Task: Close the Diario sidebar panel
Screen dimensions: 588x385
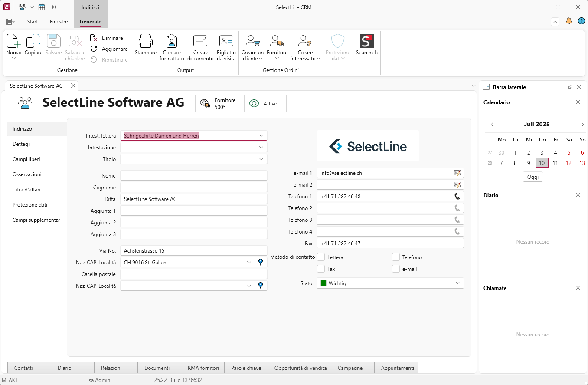Action: 578,195
